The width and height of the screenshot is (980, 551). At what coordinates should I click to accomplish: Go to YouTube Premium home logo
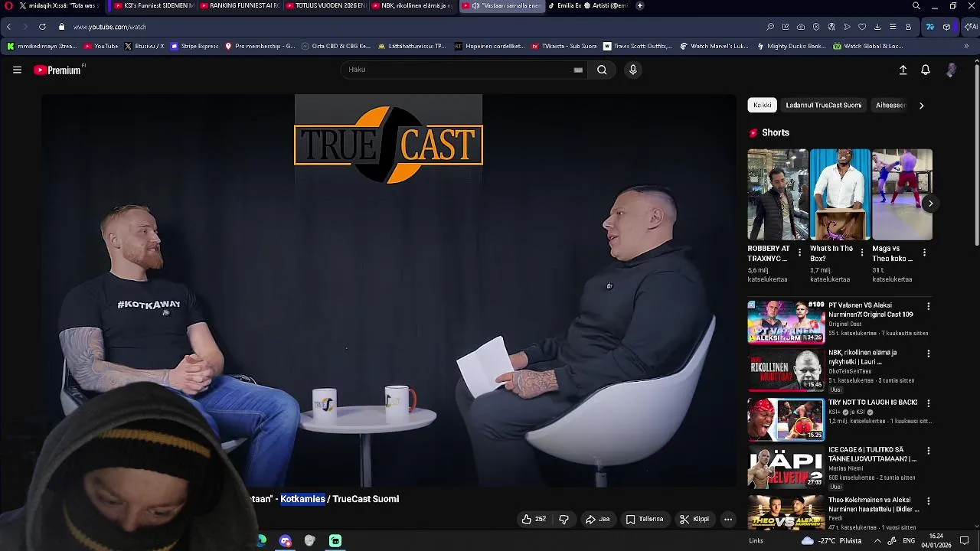point(59,70)
